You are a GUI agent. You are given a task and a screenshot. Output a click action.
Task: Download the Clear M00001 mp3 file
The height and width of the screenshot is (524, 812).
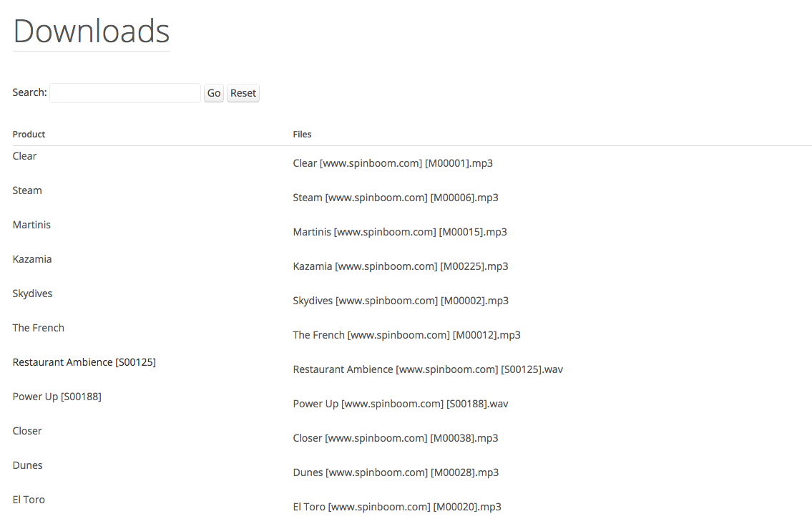click(x=393, y=163)
